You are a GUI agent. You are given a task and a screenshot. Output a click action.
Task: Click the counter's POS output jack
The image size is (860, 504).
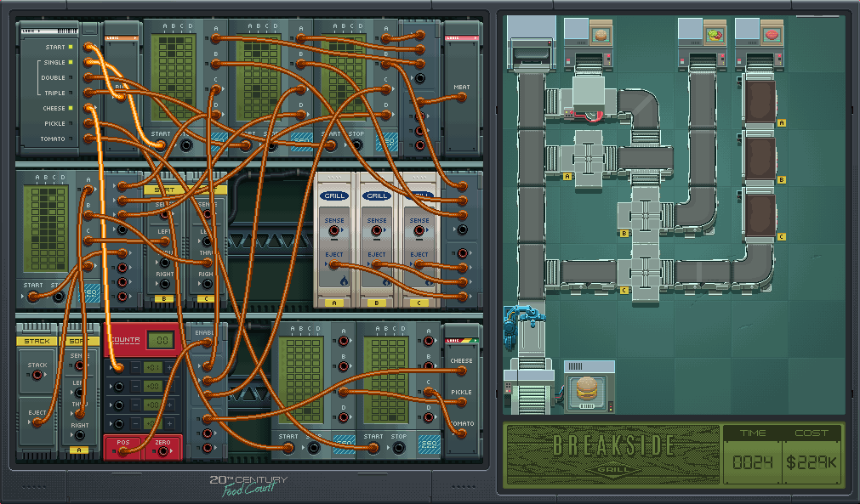(123, 451)
